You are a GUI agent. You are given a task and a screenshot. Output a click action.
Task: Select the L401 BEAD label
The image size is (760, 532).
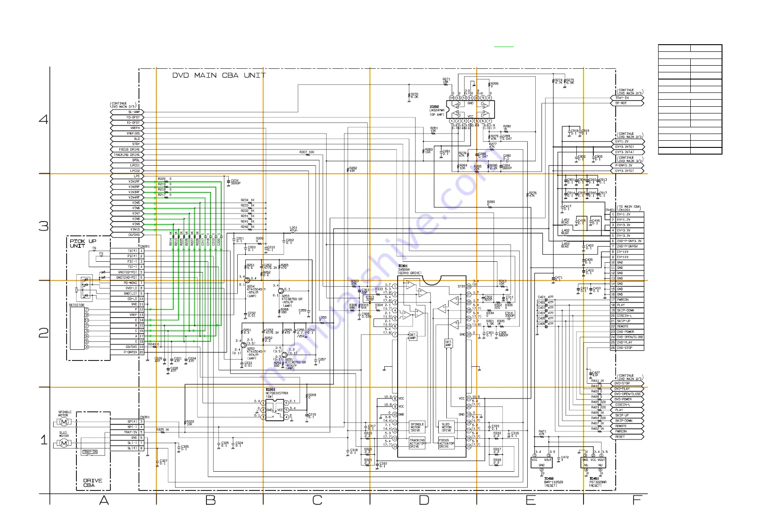[x=566, y=221]
